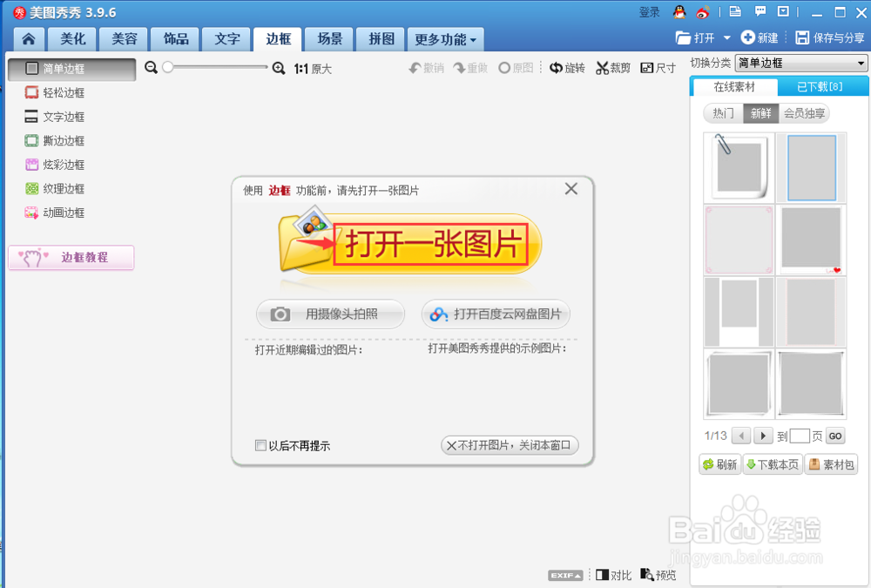The image size is (871, 588).
Task: Go to the home tab icon
Action: (x=29, y=39)
